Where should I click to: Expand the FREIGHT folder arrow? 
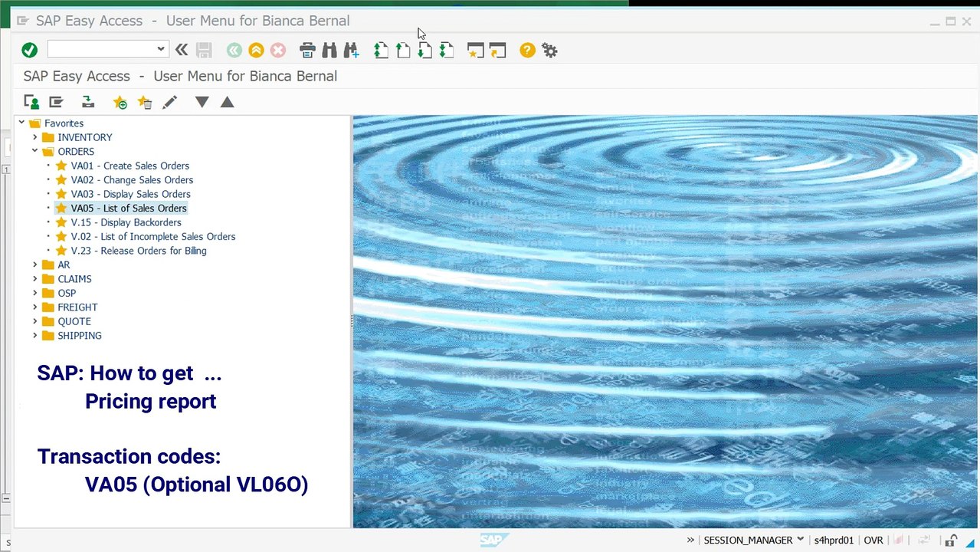(x=35, y=307)
